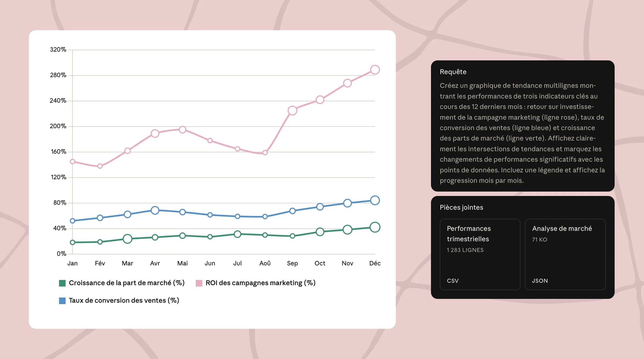Click the green market share point for Jul
Image resolution: width=644 pixels, height=359 pixels.
point(237,234)
